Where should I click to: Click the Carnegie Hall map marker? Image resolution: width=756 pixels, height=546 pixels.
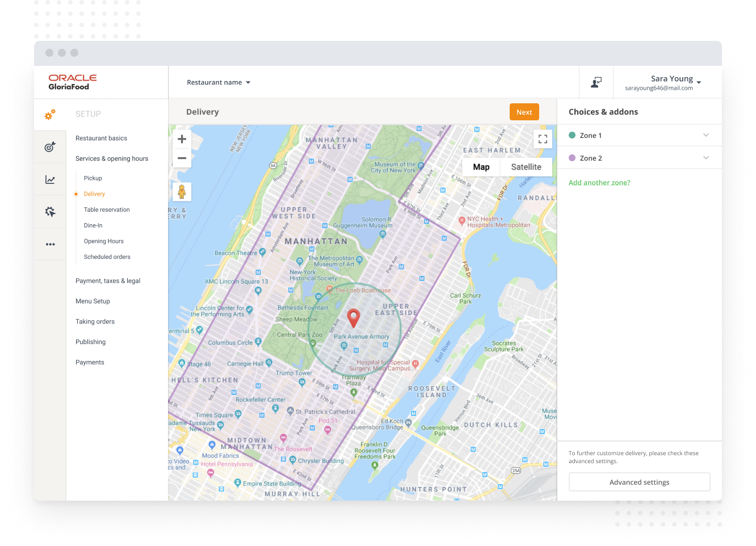tap(269, 362)
